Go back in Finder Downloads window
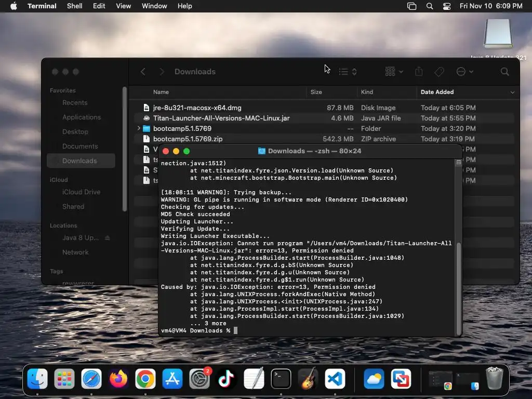The image size is (532, 399). tap(143, 72)
